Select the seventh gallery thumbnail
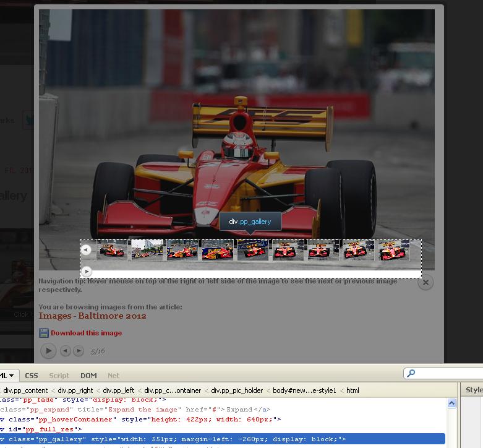The image size is (483, 448). coord(323,250)
